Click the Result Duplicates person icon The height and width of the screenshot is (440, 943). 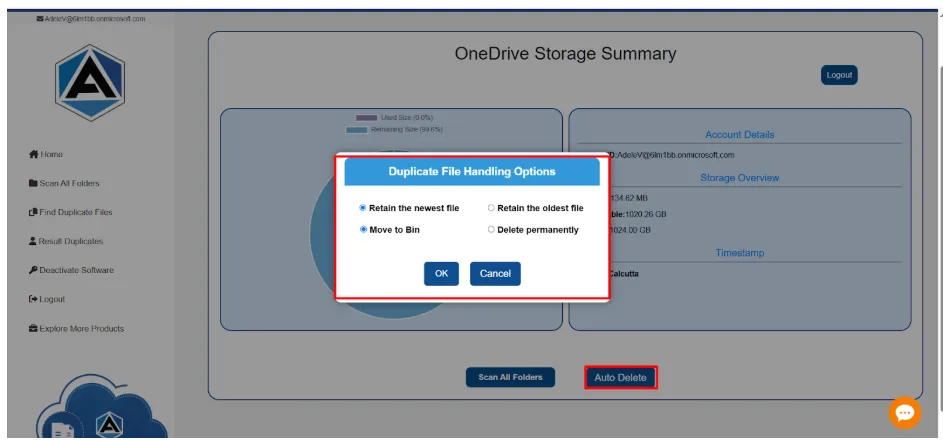tap(33, 242)
